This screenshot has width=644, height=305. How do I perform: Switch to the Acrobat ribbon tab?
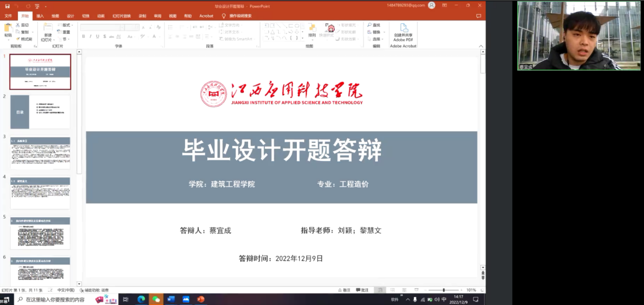[206, 16]
